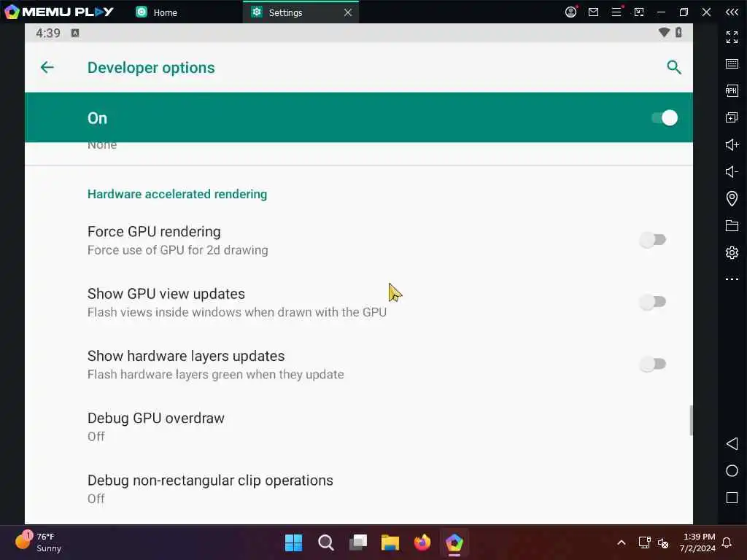Switch to the Settings tab
This screenshot has width=747, height=560.
[286, 12]
